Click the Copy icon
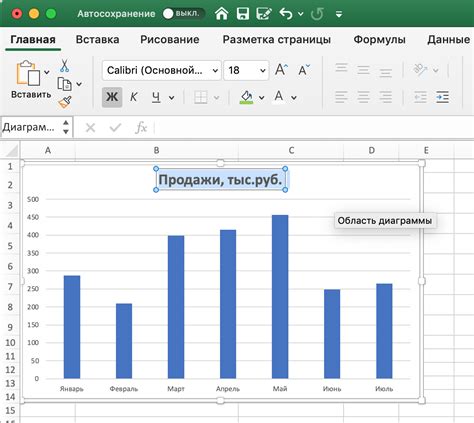This screenshot has height=423, width=474. 64,84
